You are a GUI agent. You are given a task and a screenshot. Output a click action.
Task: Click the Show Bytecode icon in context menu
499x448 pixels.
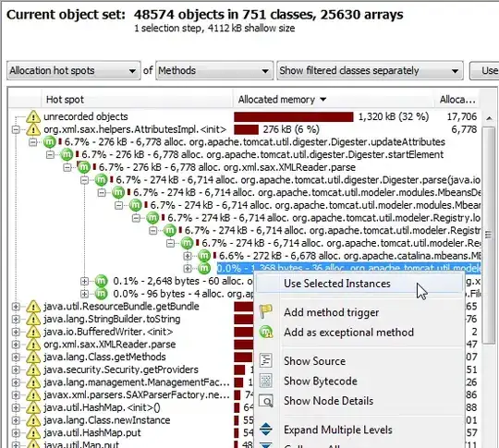[x=265, y=381]
